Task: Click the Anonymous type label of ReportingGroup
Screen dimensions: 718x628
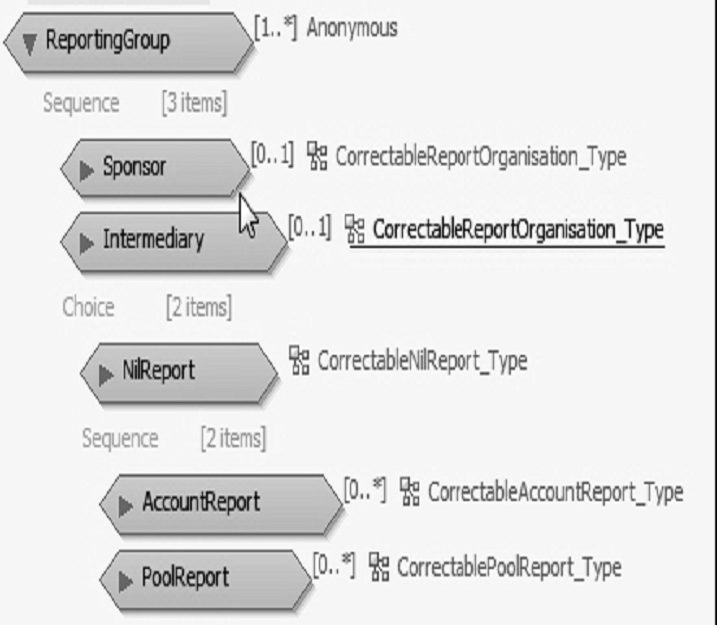Action: point(351,28)
